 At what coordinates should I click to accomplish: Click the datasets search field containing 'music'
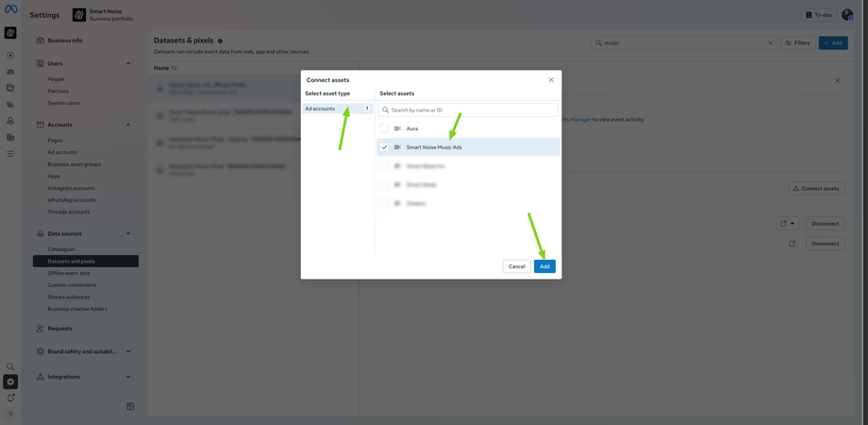(x=684, y=42)
